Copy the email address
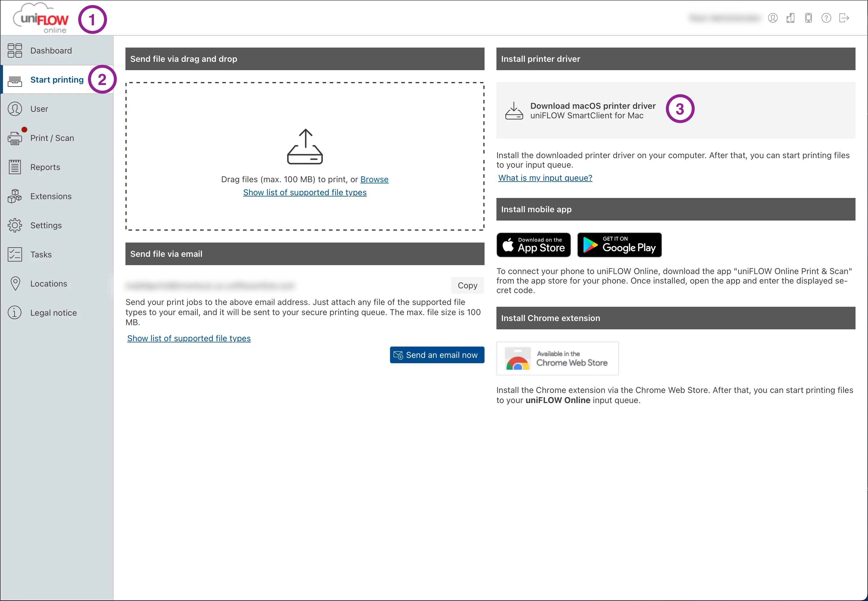The width and height of the screenshot is (868, 601). (467, 285)
